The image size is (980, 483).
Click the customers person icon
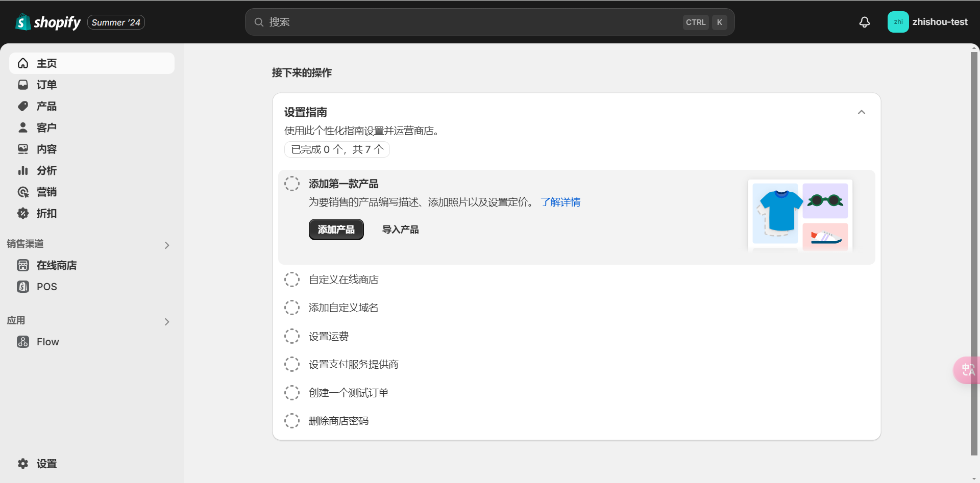tap(23, 128)
